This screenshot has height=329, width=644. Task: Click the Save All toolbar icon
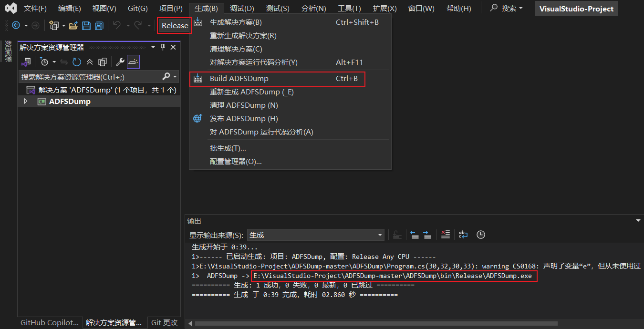tap(99, 26)
